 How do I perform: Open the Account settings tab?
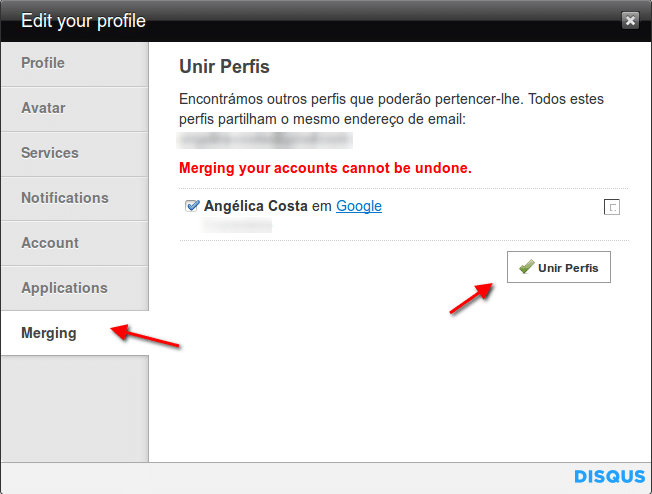tap(50, 243)
